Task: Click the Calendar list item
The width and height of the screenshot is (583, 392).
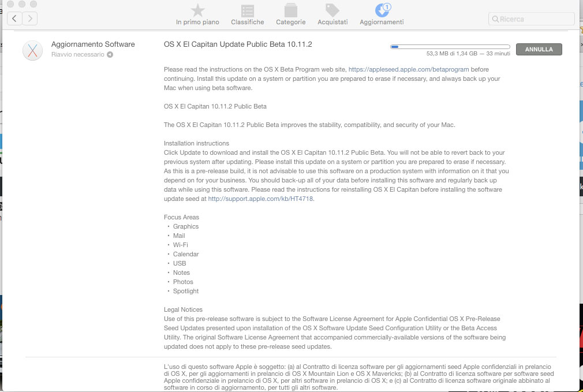Action: tap(186, 255)
